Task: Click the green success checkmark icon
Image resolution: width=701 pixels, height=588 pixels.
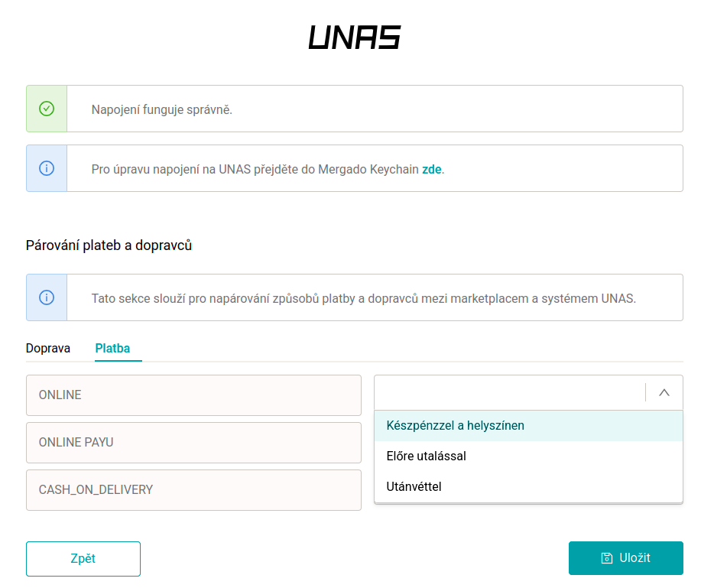Action: [47, 109]
